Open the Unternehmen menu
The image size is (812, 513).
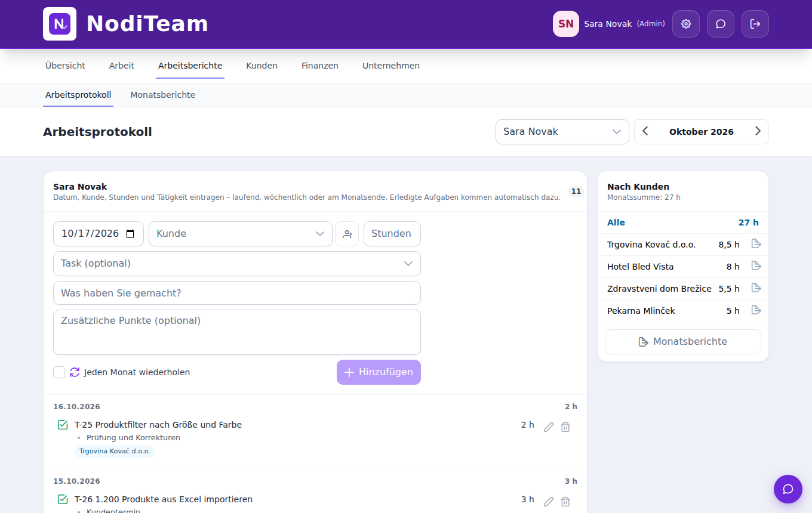coord(391,66)
